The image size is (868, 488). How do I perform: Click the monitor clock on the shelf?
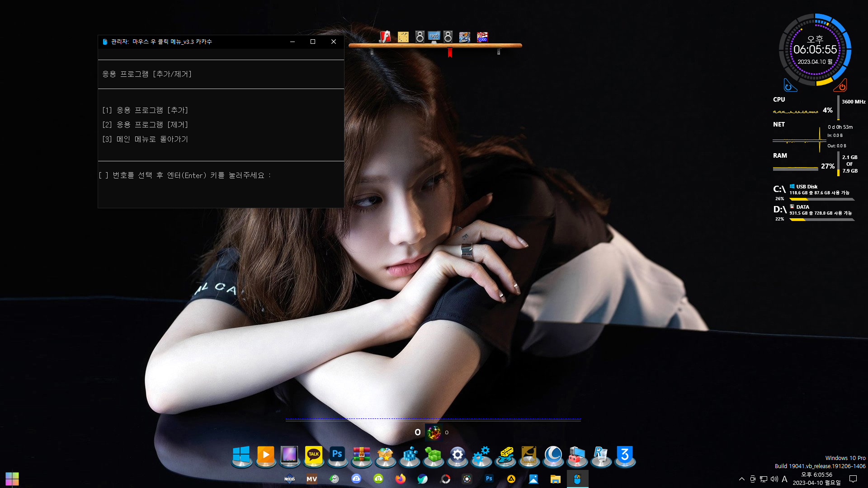434,37
